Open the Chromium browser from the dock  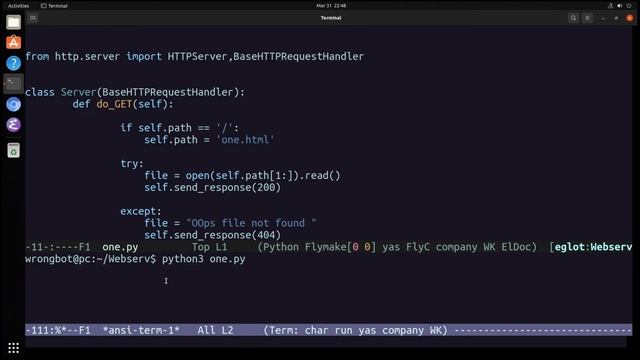(13, 104)
